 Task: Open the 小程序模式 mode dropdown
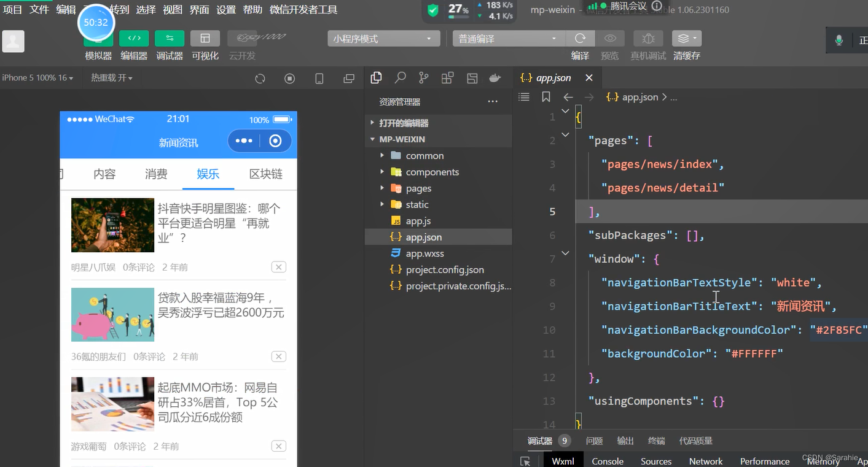384,39
